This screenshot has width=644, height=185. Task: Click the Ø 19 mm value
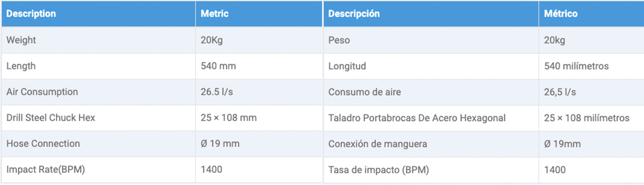pyautogui.click(x=220, y=143)
